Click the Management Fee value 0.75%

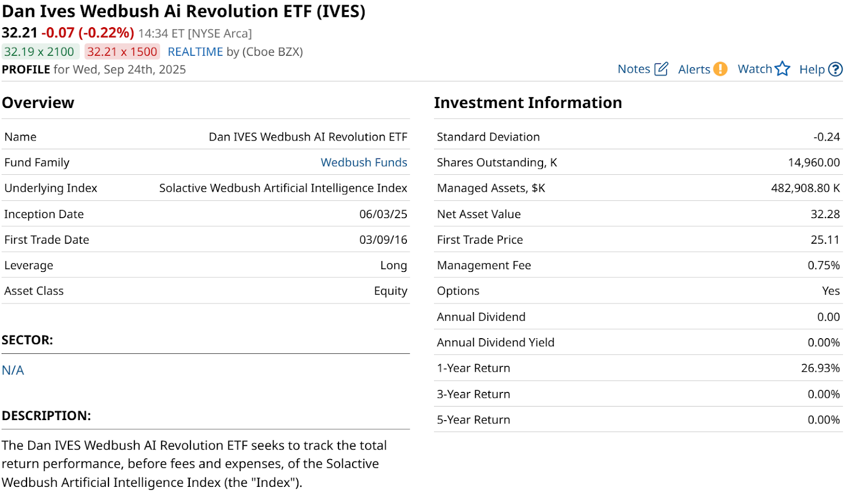click(824, 265)
